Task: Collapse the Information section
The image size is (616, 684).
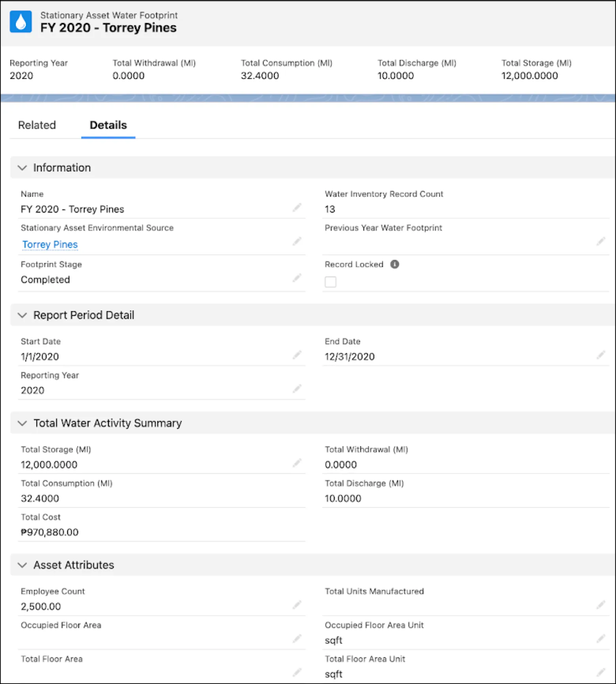Action: [22, 168]
